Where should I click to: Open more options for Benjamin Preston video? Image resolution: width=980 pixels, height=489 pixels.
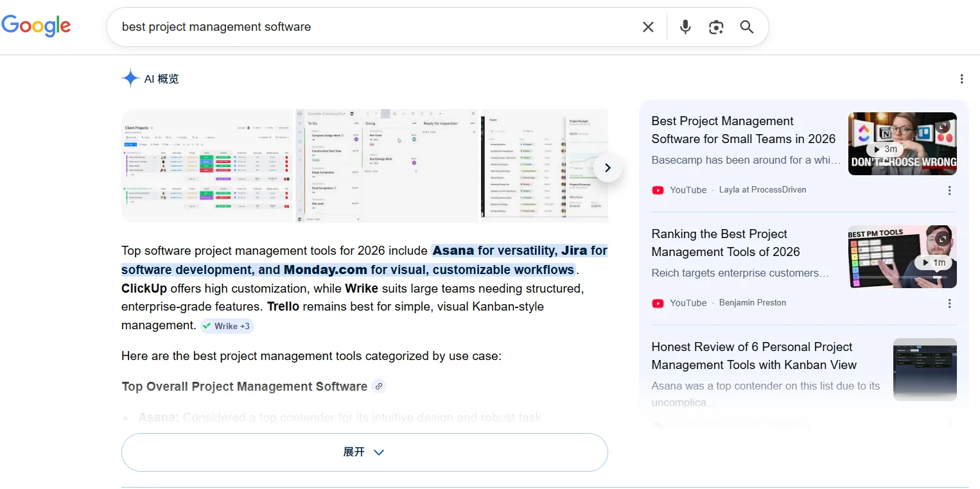click(x=949, y=304)
